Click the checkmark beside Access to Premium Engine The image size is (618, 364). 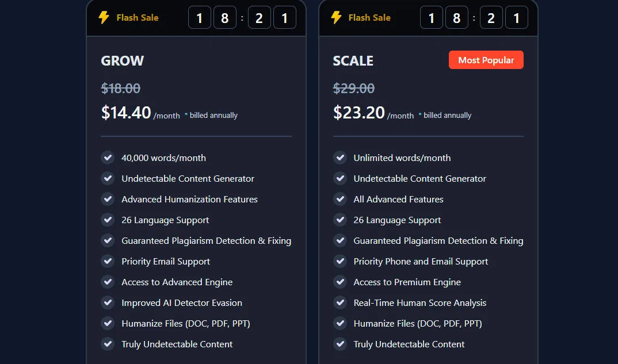point(340,282)
